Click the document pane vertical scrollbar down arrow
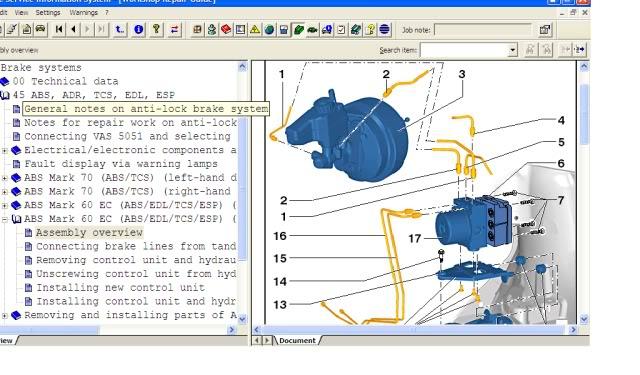 click(x=584, y=319)
